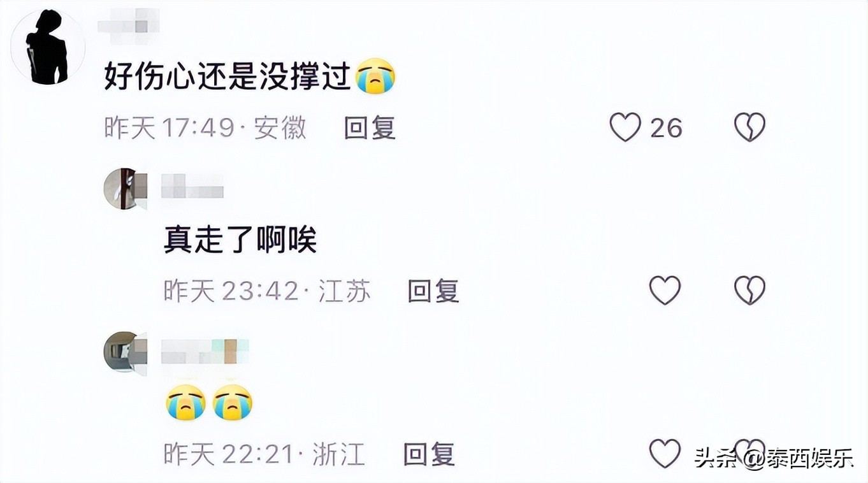
Task: Reply to the comment posted 昨天 17:49
Action: 370,128
